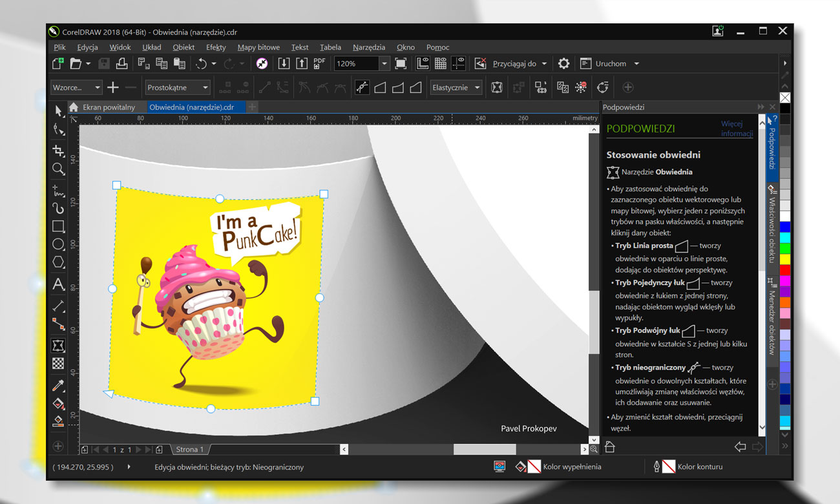840x504 pixels.
Task: Open the Efekty menu
Action: [x=216, y=47]
